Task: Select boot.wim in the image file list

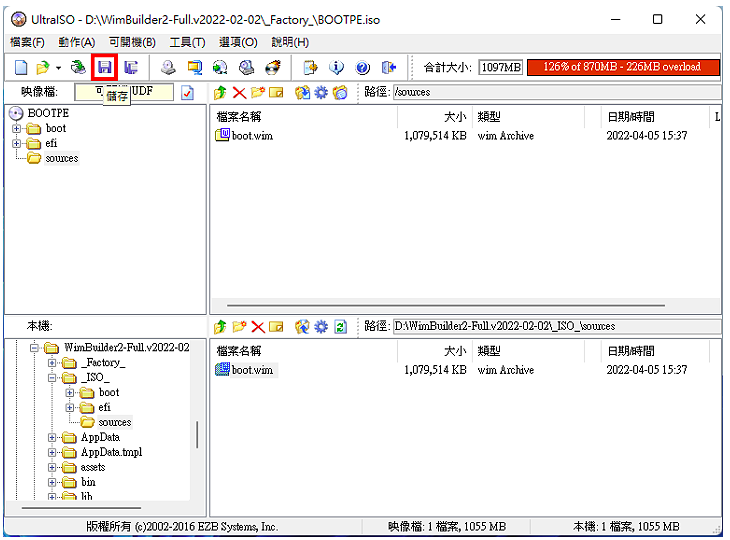Action: (252, 136)
